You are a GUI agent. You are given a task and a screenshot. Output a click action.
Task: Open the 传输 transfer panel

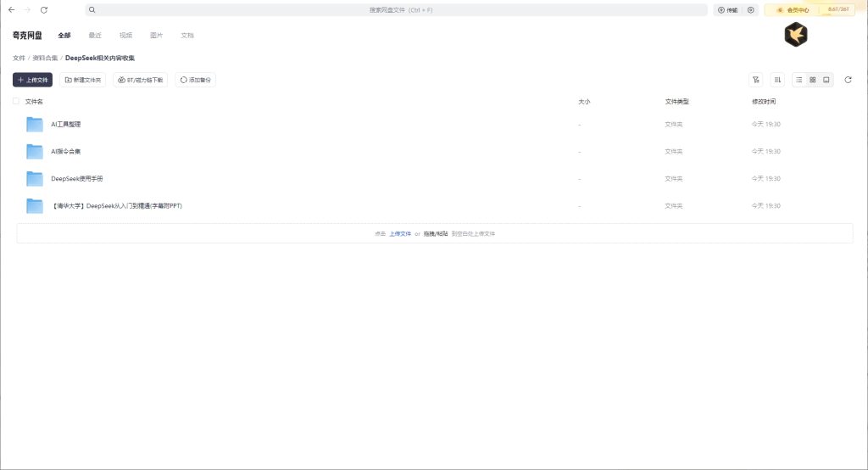[x=727, y=10]
